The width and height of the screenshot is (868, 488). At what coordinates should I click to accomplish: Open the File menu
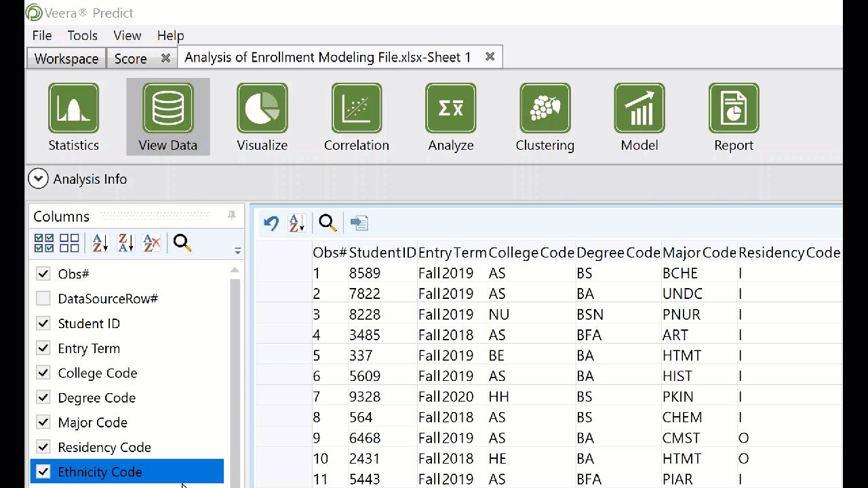(x=42, y=35)
